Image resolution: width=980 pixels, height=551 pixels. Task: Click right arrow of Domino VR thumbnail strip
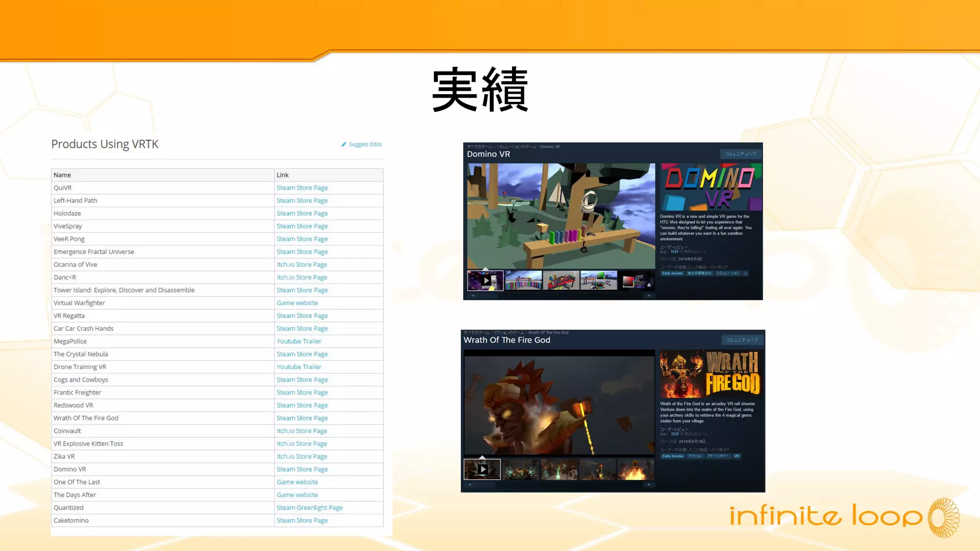point(649,296)
